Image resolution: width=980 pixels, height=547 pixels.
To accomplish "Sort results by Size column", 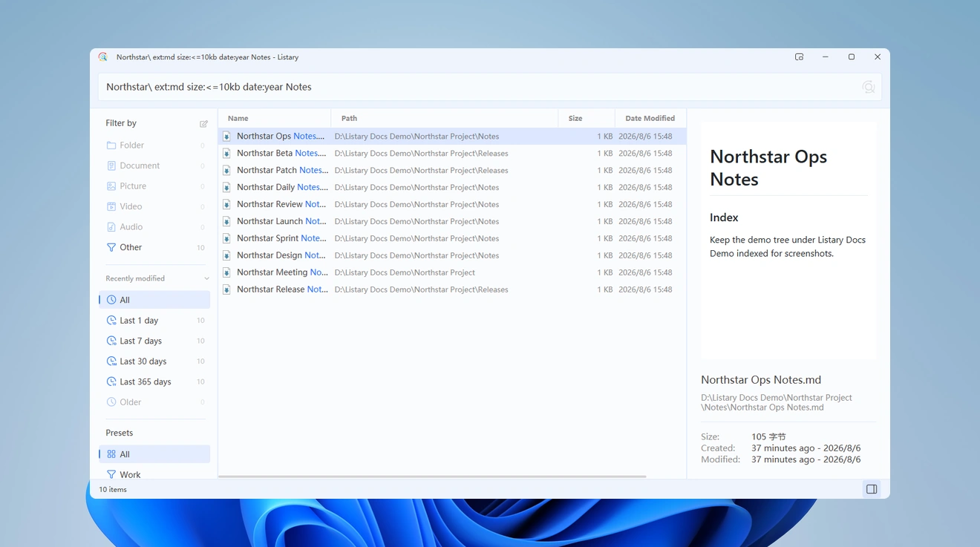I will [587, 118].
